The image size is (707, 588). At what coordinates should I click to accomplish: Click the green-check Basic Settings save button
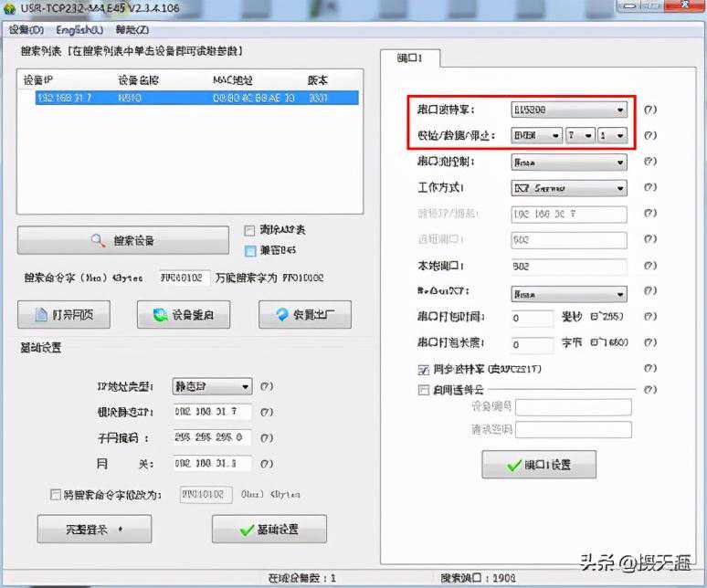(269, 530)
